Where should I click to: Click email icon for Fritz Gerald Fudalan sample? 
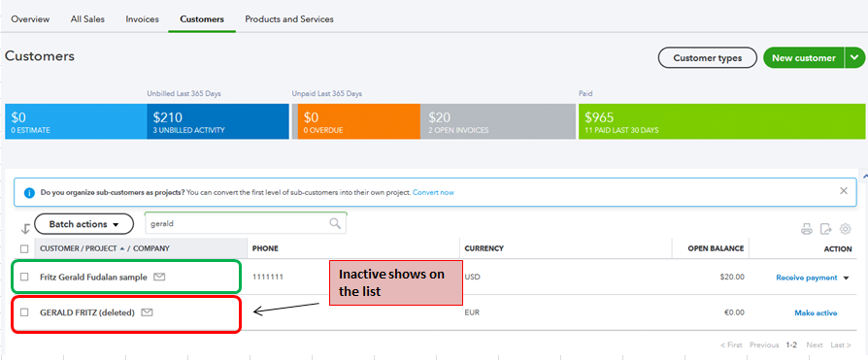pyautogui.click(x=159, y=278)
